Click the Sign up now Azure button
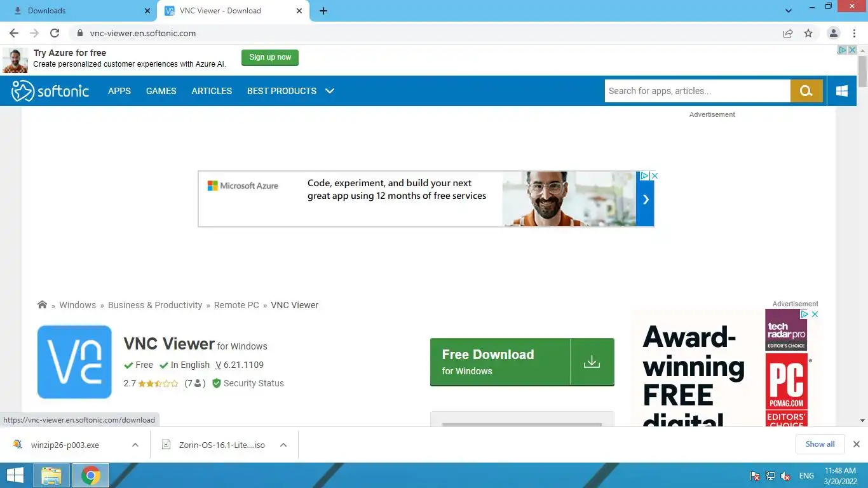The width and height of the screenshot is (868, 488). click(270, 57)
